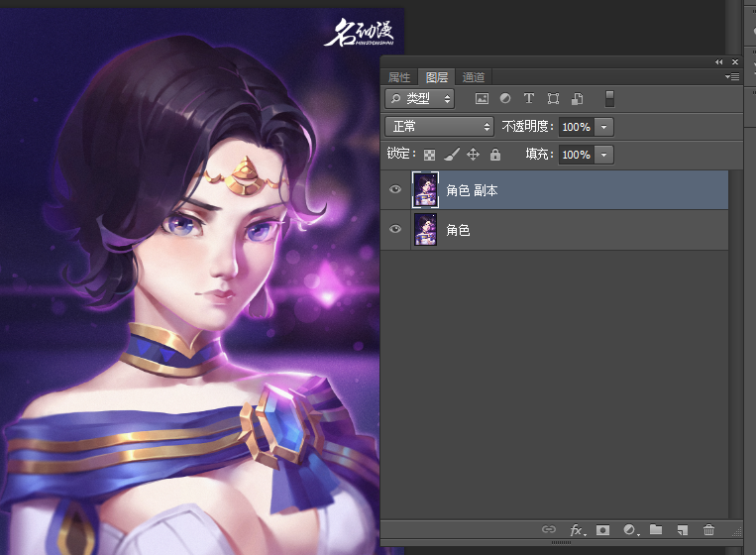Filter layers by pixel layer icon
Screen dimensions: 756x555
pyautogui.click(x=482, y=99)
